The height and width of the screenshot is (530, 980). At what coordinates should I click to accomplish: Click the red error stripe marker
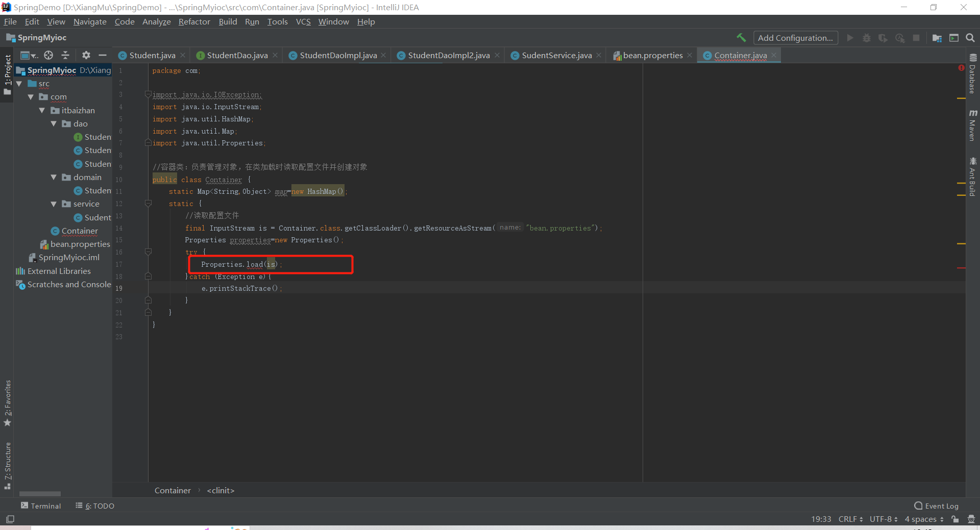(x=961, y=267)
